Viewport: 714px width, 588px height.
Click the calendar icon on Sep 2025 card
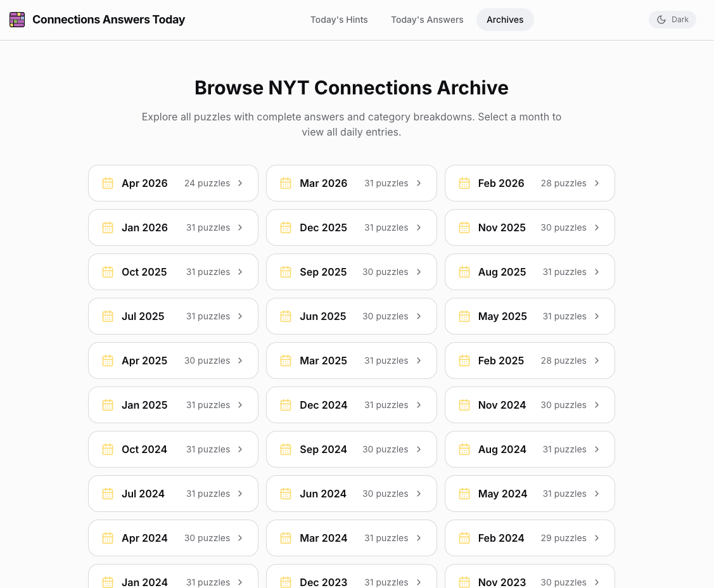click(x=286, y=272)
